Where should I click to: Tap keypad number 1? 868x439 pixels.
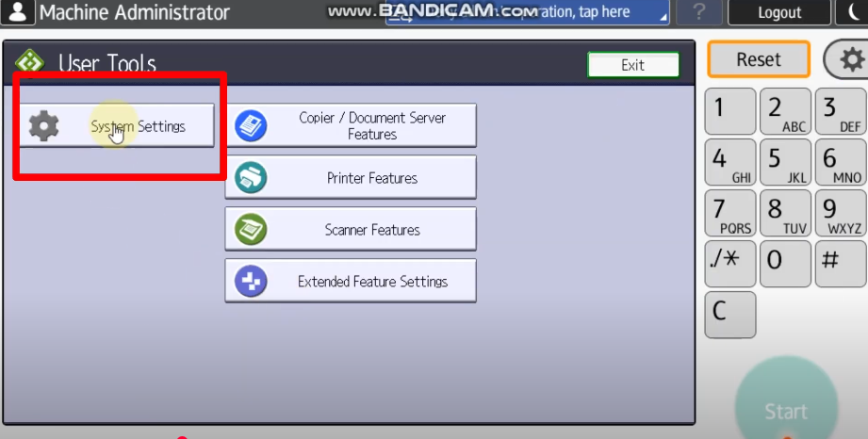[730, 111]
